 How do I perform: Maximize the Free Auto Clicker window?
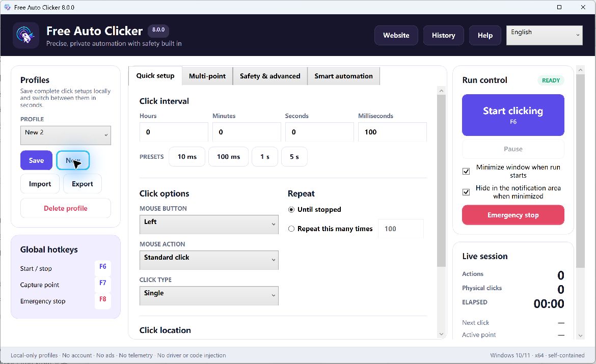pos(559,7)
